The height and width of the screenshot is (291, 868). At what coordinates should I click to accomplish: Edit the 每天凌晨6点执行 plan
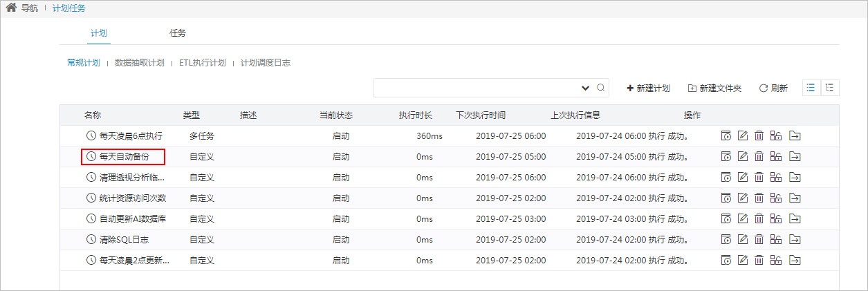coord(743,135)
